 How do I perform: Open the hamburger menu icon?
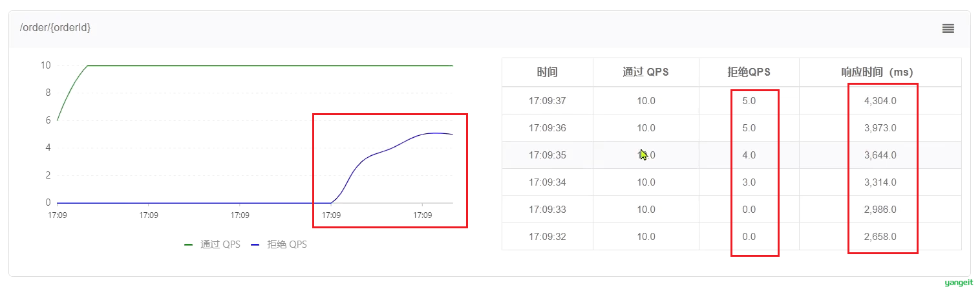click(x=948, y=28)
